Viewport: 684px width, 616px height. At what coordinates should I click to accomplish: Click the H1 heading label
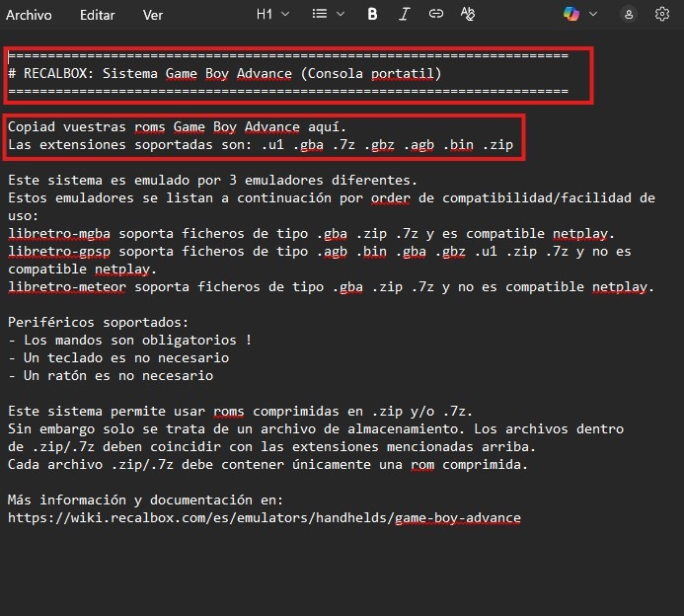pyautogui.click(x=264, y=14)
